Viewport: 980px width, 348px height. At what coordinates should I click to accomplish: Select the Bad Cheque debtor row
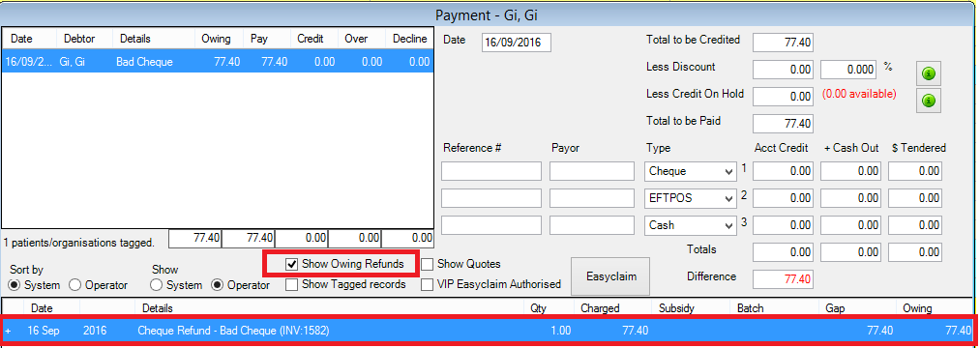tap(218, 62)
